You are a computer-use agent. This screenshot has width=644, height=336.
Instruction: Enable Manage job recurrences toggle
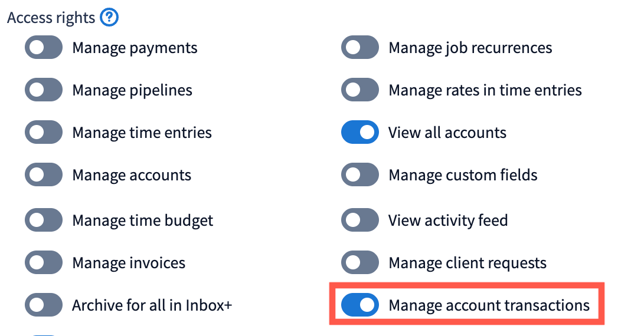click(x=360, y=48)
